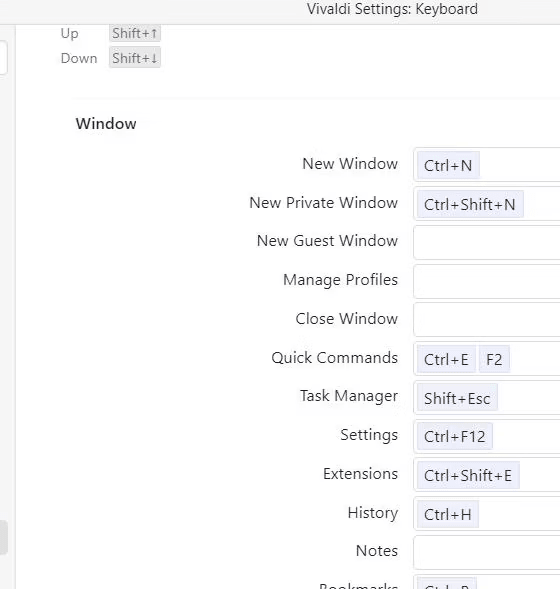Screen dimensions: 560x589
Task: Click the Extensions field after Ctrl+Shift+E
Action: tap(540, 475)
